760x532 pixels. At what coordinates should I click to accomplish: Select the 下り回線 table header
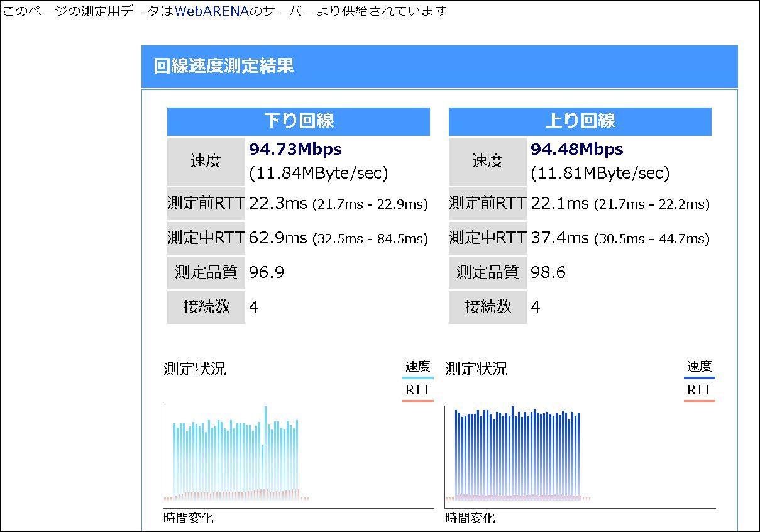[298, 121]
